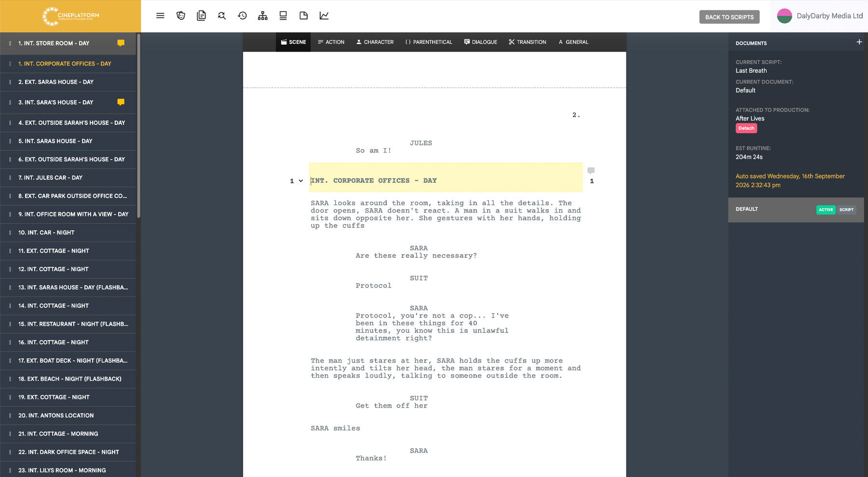
Task: Open the revision history clock icon
Action: tap(242, 16)
